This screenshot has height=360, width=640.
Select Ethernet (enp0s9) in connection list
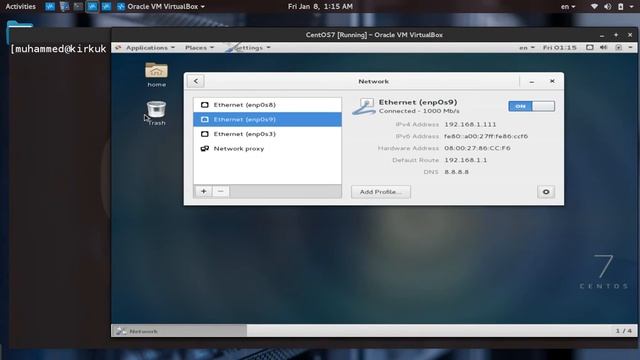[267, 119]
